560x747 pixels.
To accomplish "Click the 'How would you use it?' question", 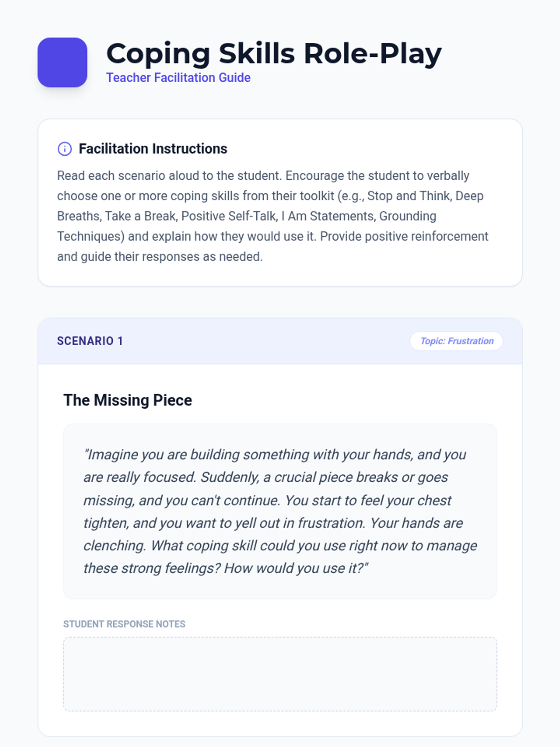I will click(296, 568).
